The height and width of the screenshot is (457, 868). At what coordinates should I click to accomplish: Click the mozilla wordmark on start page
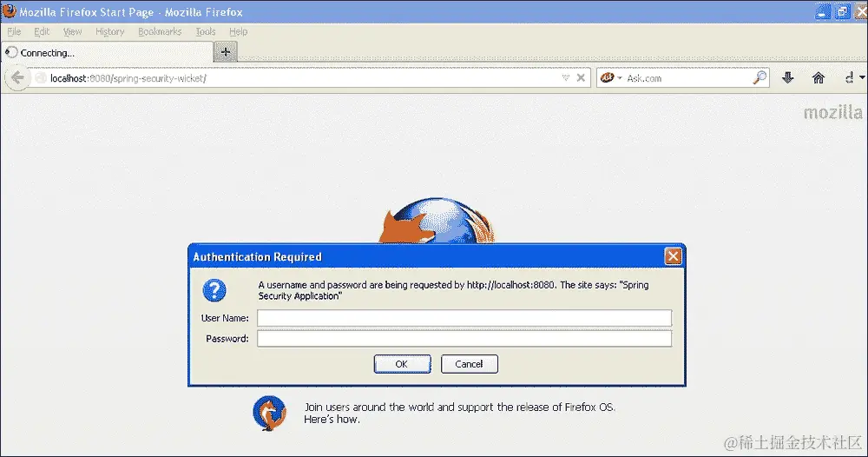832,112
